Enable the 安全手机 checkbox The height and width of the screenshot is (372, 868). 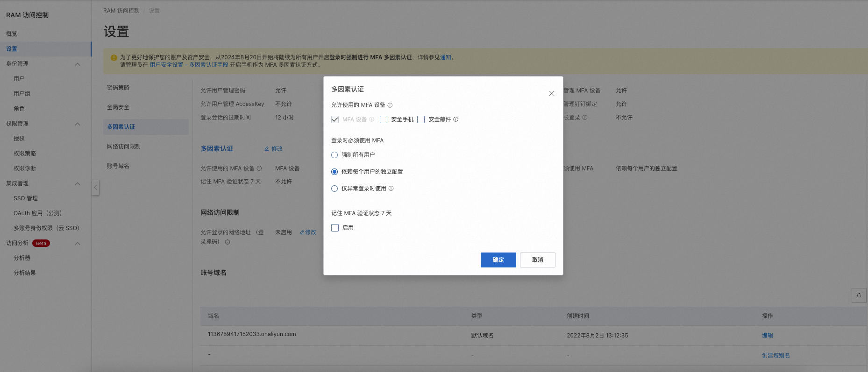click(384, 119)
